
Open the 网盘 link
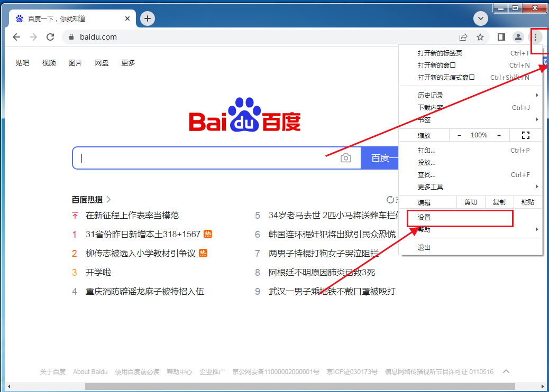pos(102,63)
